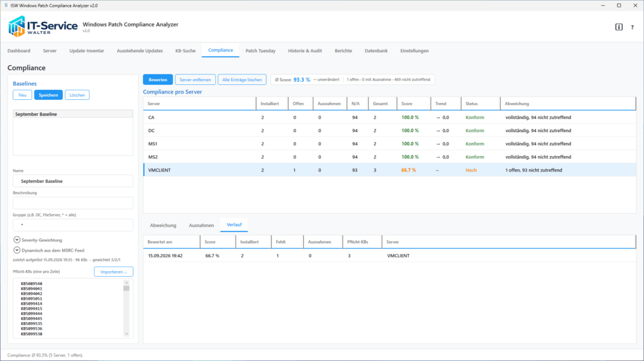Click the Bewerten button
644x361 pixels.
pyautogui.click(x=158, y=80)
